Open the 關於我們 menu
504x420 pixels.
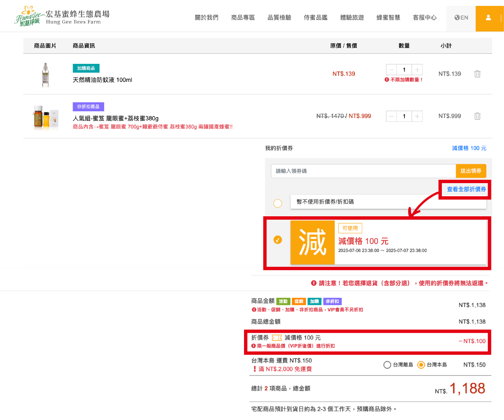pos(207,18)
